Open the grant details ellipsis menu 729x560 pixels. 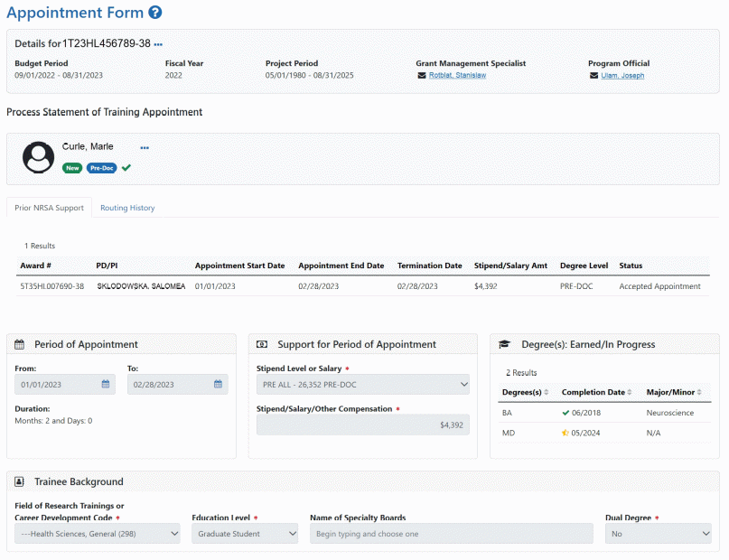[159, 44]
